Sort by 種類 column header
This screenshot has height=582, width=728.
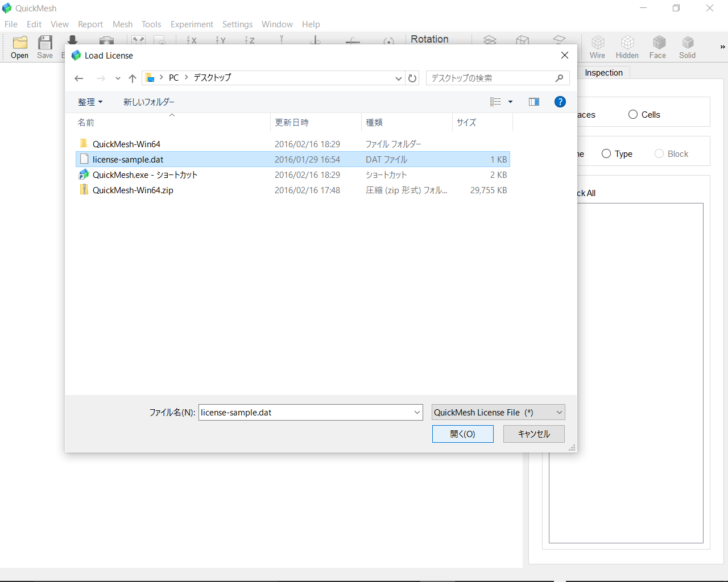[x=407, y=122]
